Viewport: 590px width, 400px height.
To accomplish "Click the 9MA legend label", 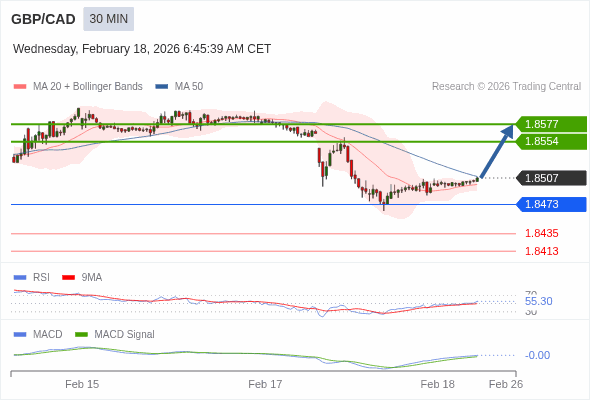I will tap(92, 278).
